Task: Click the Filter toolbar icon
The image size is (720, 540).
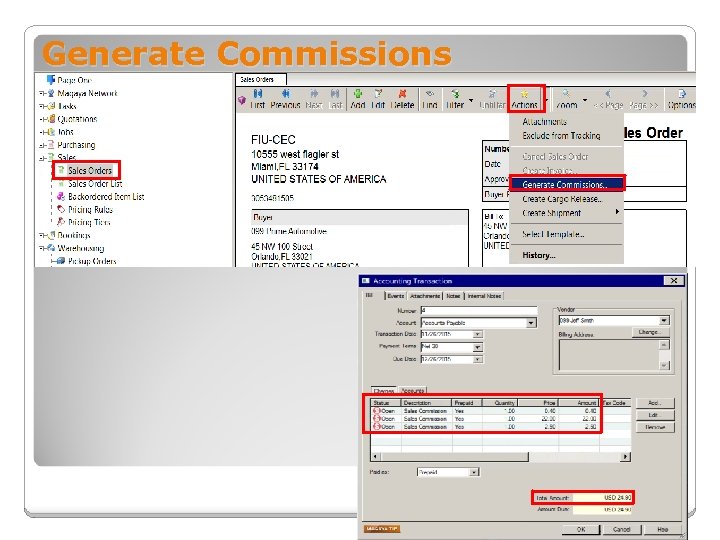Action: point(455,94)
